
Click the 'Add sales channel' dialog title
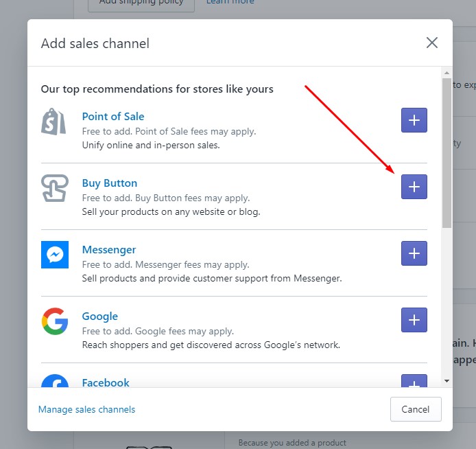[x=95, y=43]
